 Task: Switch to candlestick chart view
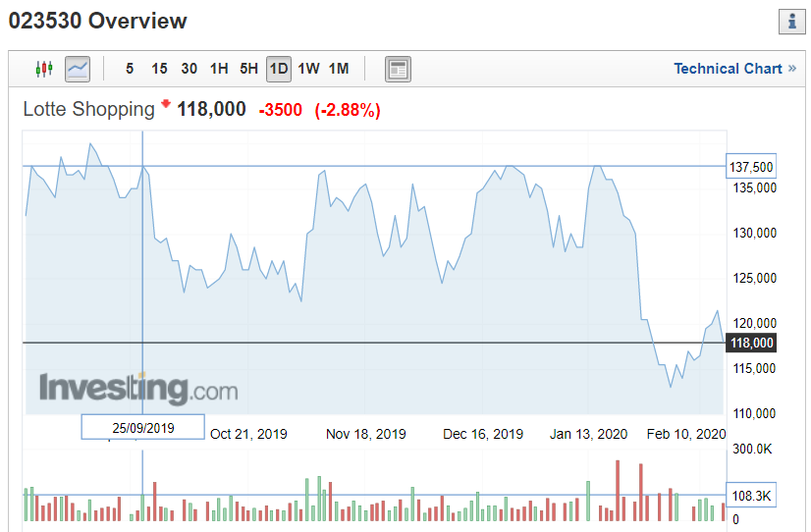pyautogui.click(x=44, y=69)
